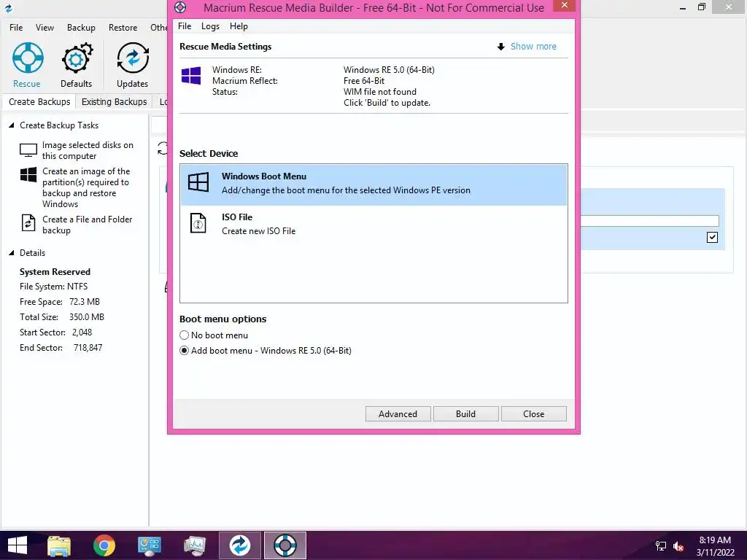The image size is (747, 560).
Task: Launch Chrome from the taskbar
Action: 104,545
